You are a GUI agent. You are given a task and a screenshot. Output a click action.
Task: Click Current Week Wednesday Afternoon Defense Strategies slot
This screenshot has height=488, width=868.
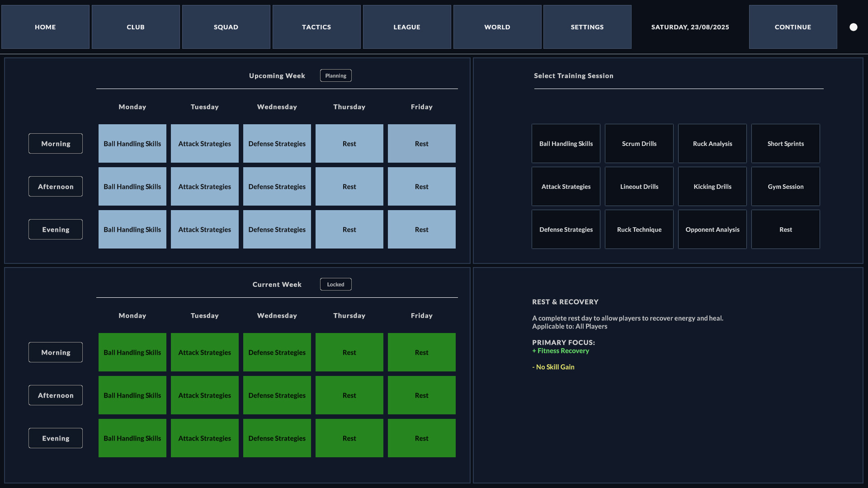[x=277, y=395]
